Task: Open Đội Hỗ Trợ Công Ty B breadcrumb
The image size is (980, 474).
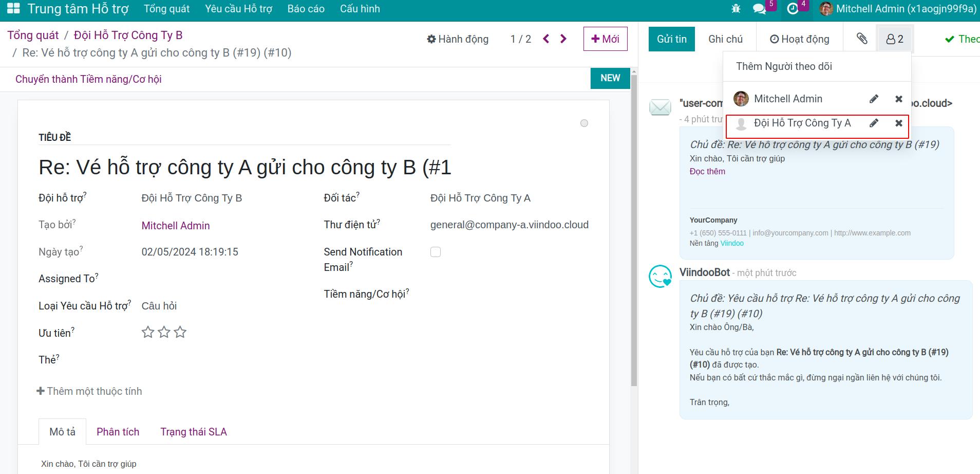Action: 128,35
